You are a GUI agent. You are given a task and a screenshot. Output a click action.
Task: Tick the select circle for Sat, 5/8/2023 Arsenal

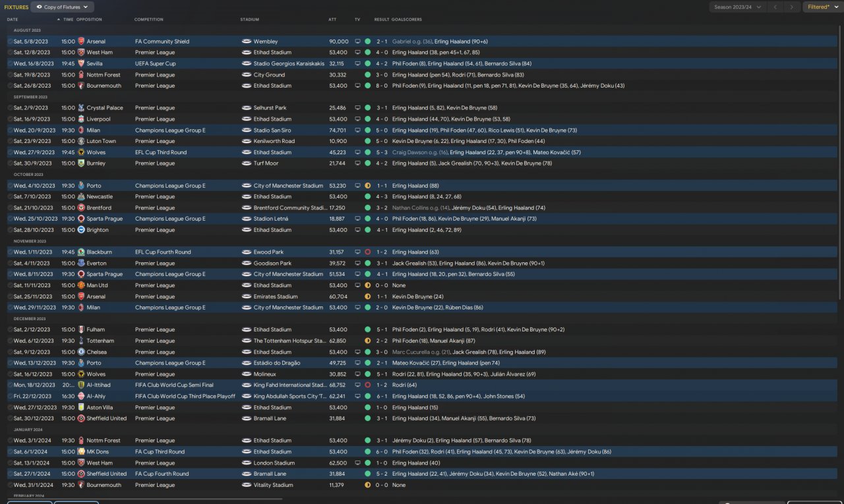(x=10, y=42)
